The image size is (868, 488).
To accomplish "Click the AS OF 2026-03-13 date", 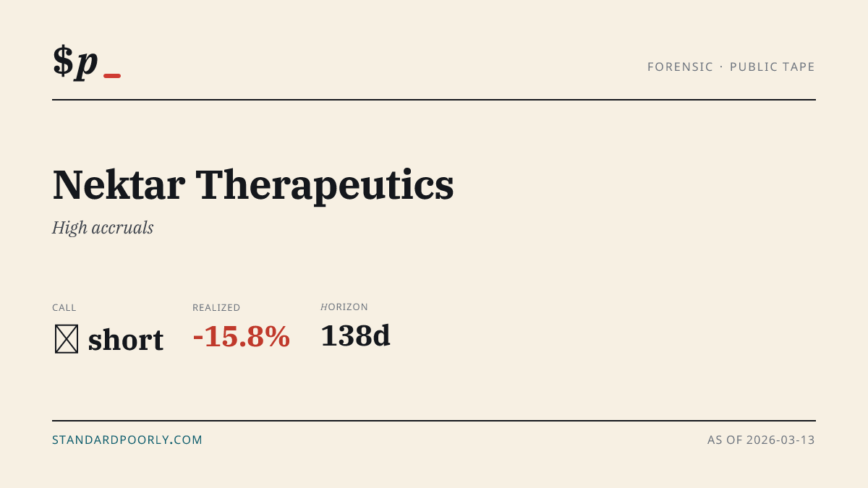I will coord(761,440).
